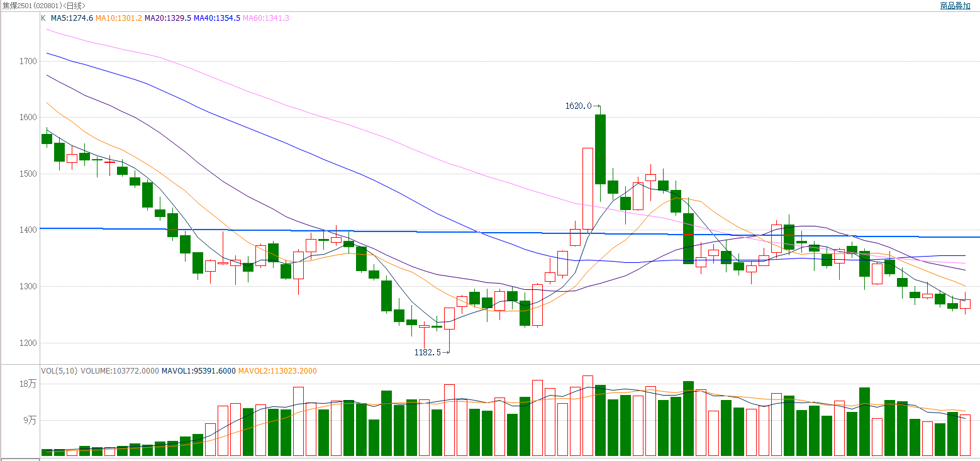
Task: Select the tall green candlestick peaking at 1620.0
Action: click(600, 149)
